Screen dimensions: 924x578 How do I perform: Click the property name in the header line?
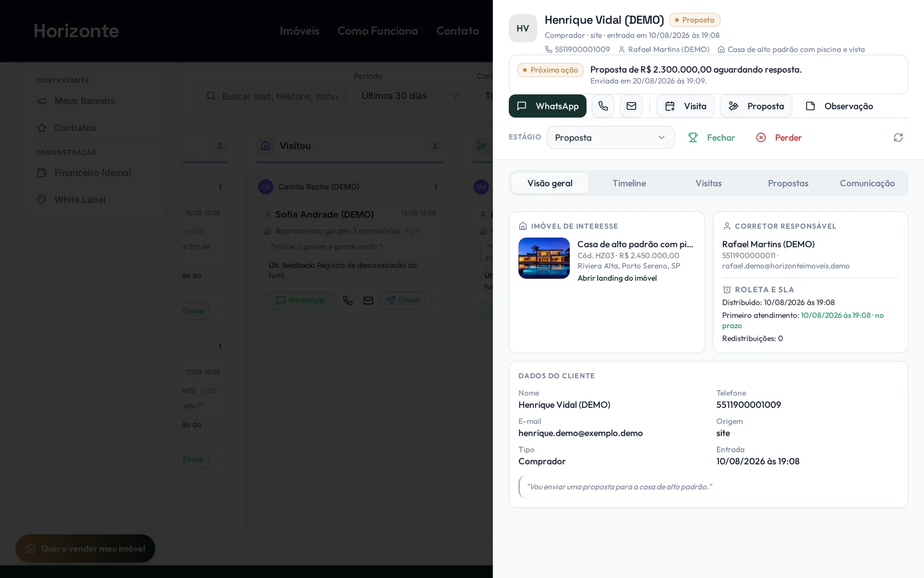click(x=796, y=49)
